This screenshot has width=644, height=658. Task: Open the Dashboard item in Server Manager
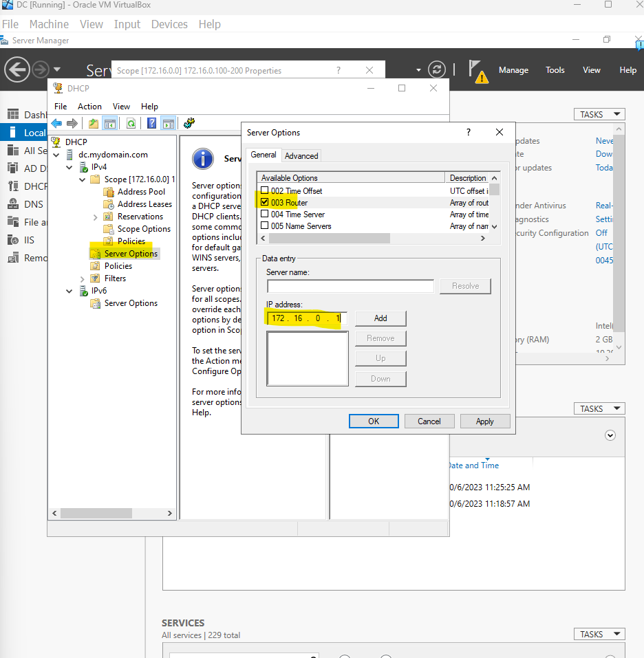coord(33,114)
